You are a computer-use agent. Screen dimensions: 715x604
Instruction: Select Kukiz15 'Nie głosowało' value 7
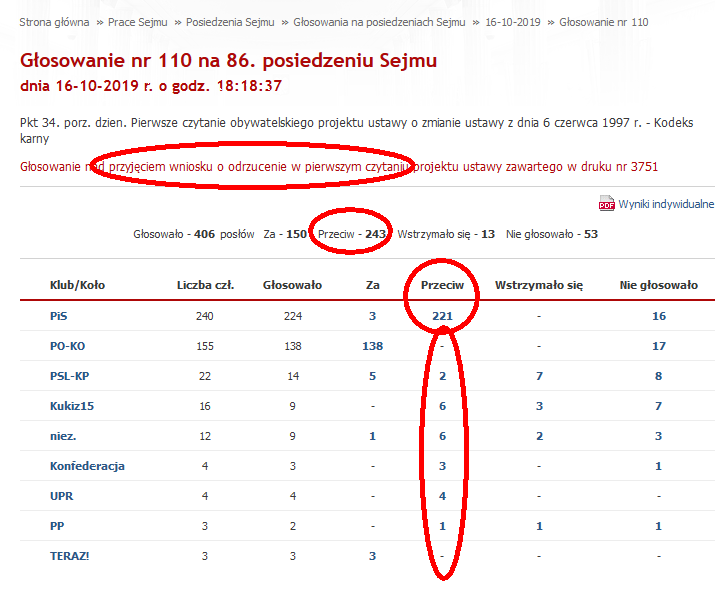[658, 406]
